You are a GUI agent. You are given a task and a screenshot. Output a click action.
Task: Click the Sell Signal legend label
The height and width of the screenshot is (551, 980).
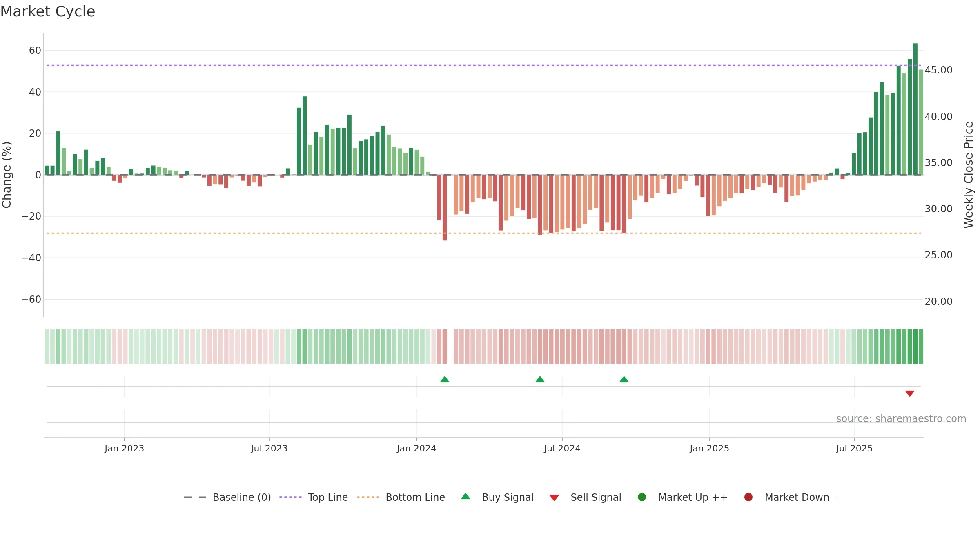(596, 498)
